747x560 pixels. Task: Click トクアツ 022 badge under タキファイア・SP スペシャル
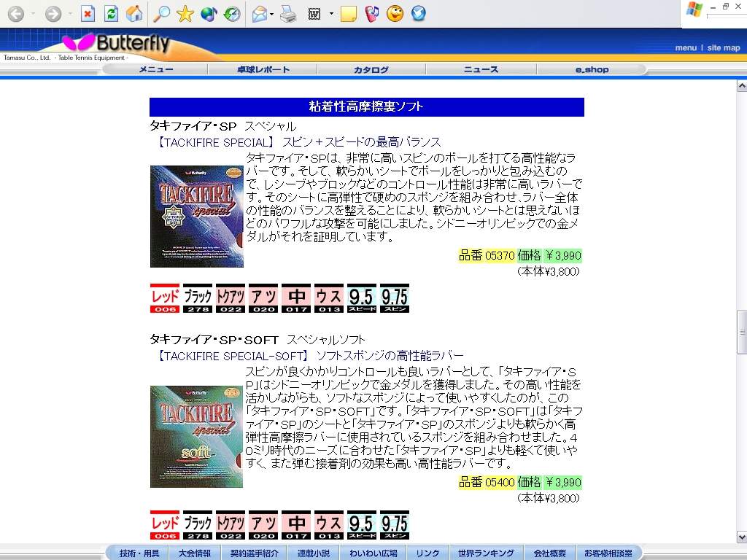(x=231, y=298)
